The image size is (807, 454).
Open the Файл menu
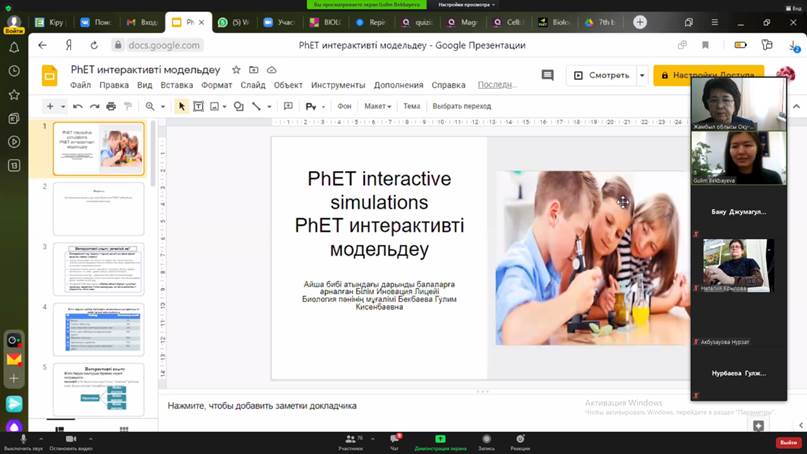point(80,85)
